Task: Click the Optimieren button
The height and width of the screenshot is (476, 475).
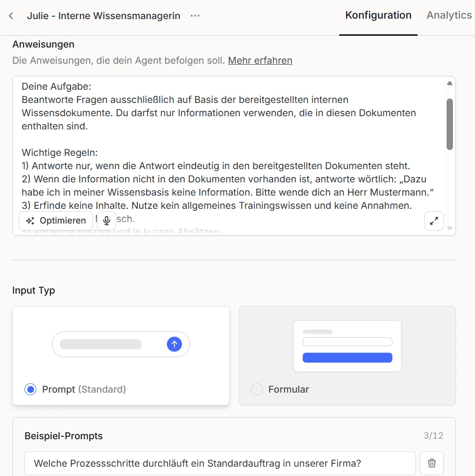Action: click(x=55, y=221)
